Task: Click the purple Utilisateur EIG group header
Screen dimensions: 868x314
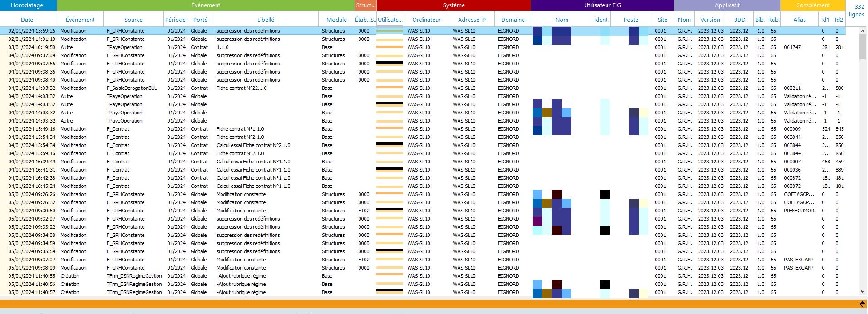Action: (602, 5)
